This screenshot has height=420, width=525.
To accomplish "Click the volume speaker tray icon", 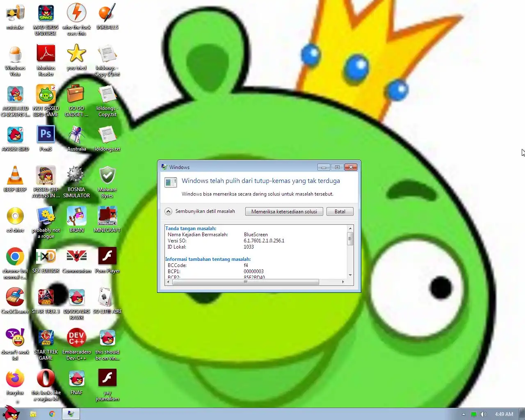I will (x=484, y=414).
